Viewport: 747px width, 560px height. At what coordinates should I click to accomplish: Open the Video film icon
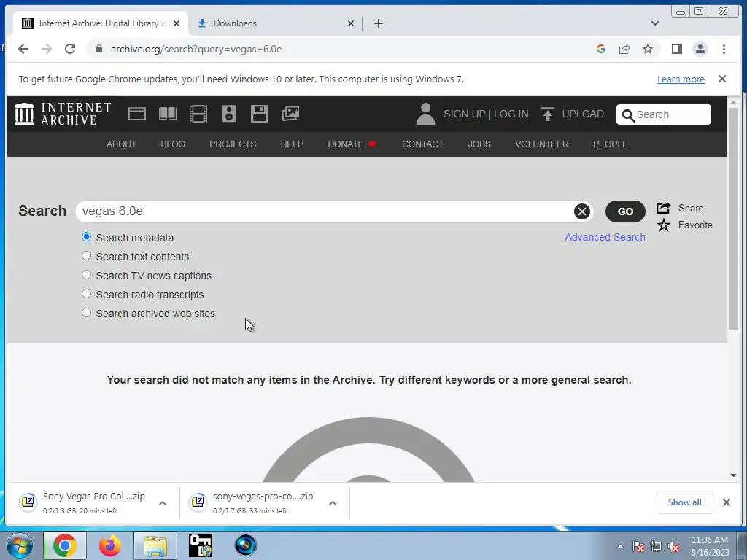198,114
